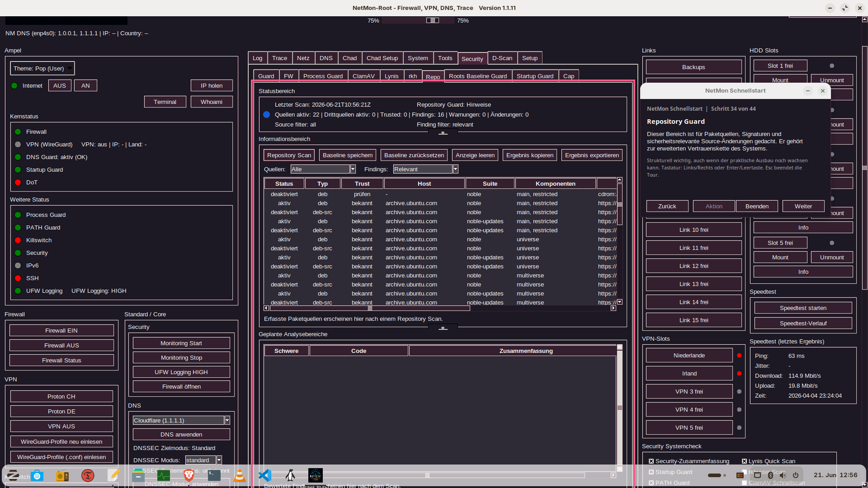Click the pane grip below Statusbereich
Image resolution: width=868 pixels, height=488 pixels.
pos(443,133)
